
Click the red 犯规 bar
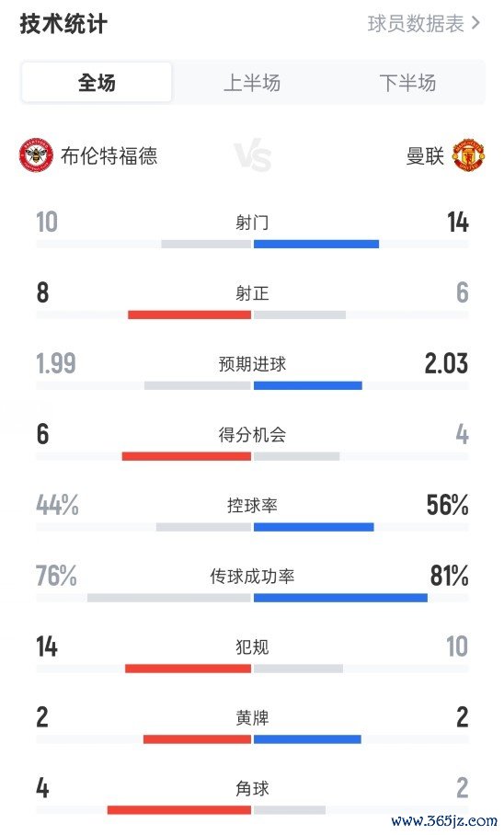pos(188,669)
